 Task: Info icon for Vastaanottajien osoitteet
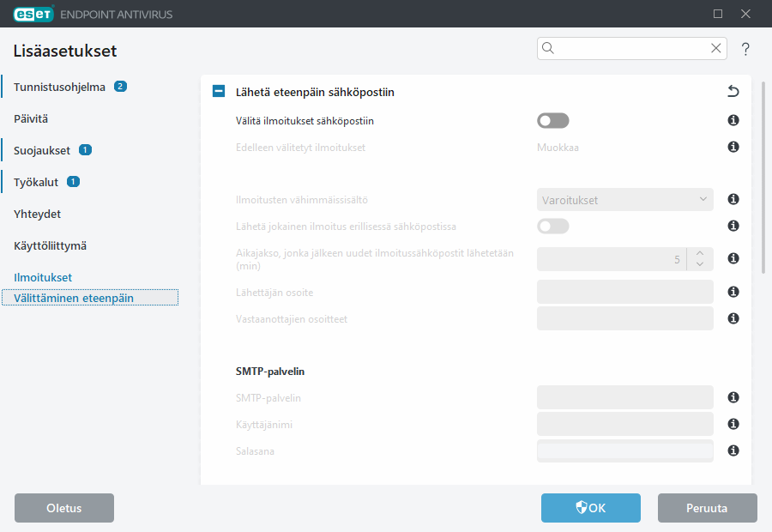(x=733, y=318)
